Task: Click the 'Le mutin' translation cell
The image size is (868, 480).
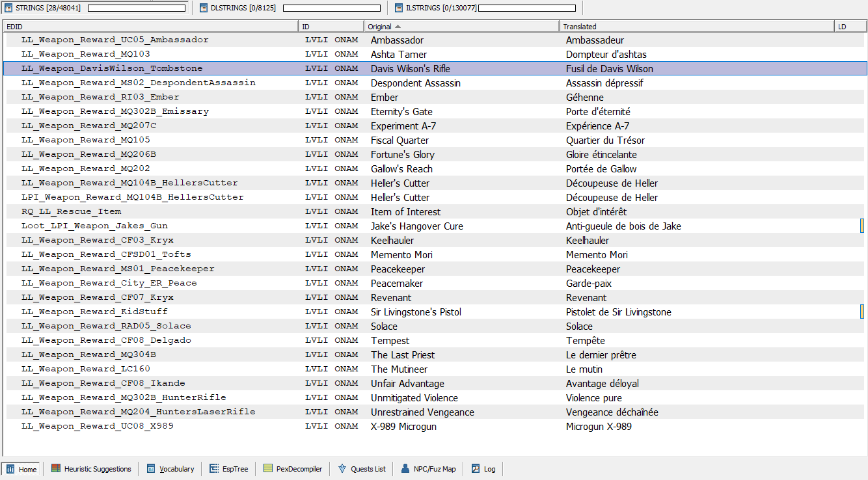Action: pyautogui.click(x=584, y=369)
